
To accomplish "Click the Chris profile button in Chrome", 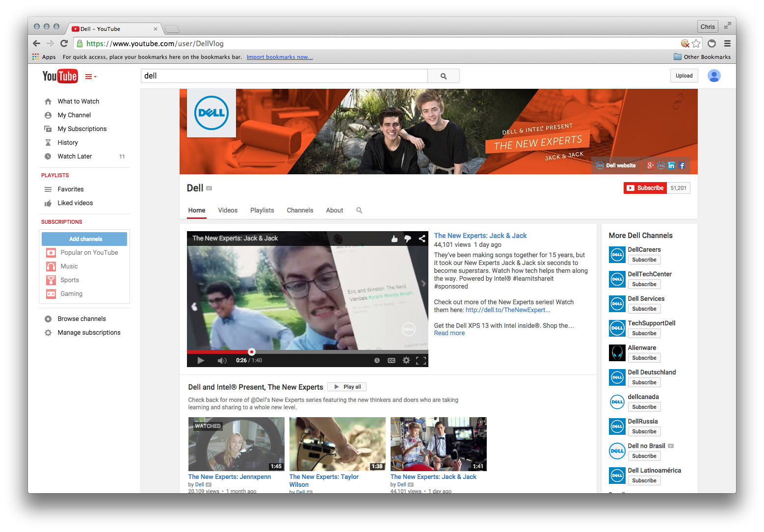I will coord(707,27).
